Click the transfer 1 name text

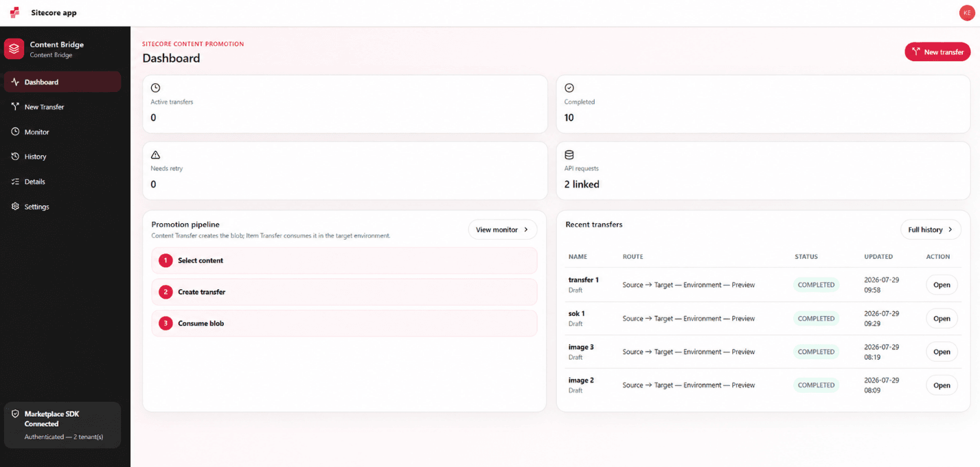[x=583, y=280]
